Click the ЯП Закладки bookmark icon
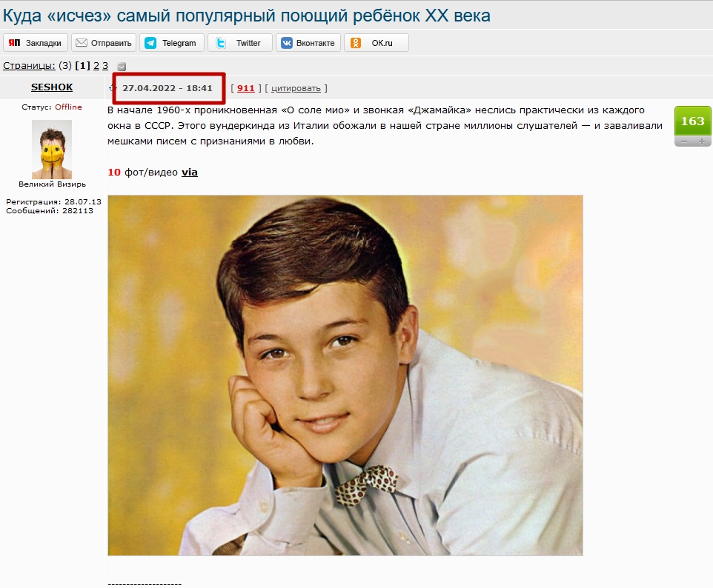713x588 pixels. point(15,43)
